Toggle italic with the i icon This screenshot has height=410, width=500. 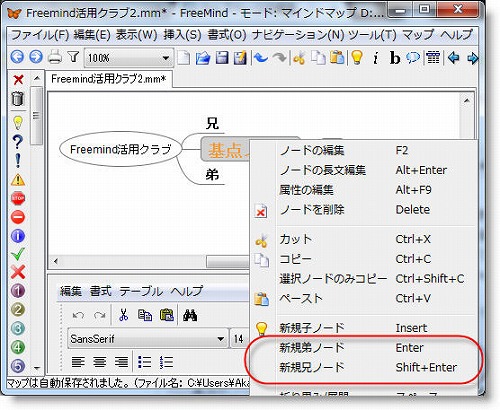pyautogui.click(x=376, y=58)
